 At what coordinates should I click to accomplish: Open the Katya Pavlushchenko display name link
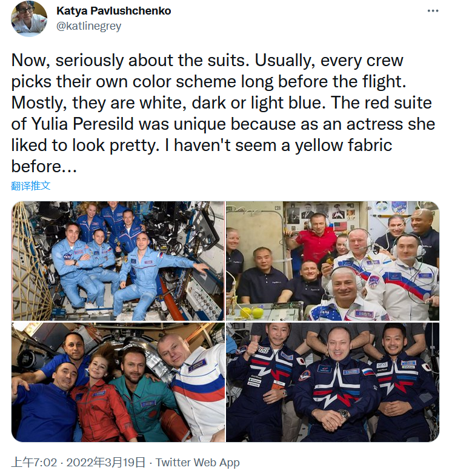(x=114, y=11)
